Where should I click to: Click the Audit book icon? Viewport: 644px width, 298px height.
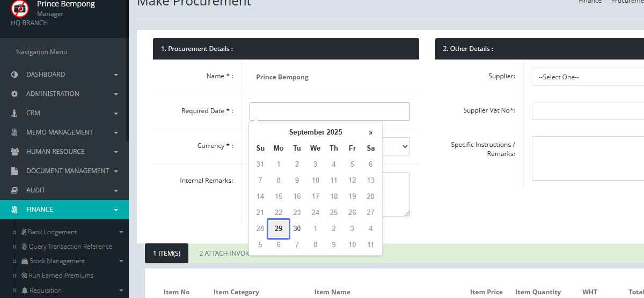tap(14, 190)
